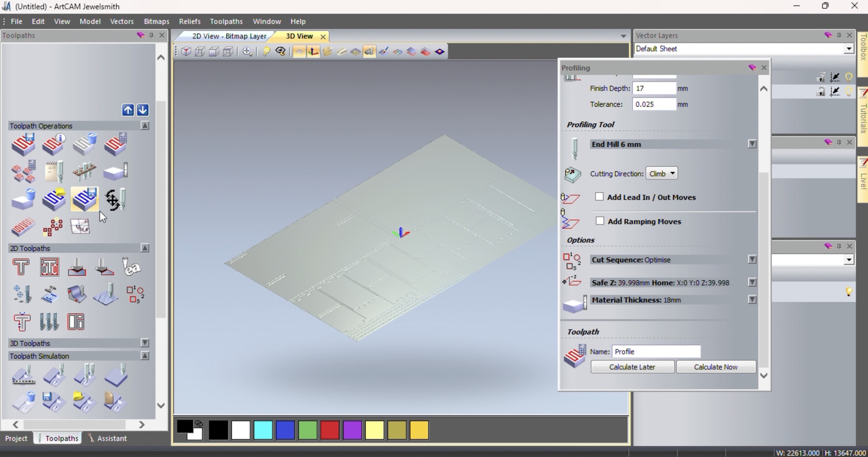Click the Calculate Later button

(632, 367)
